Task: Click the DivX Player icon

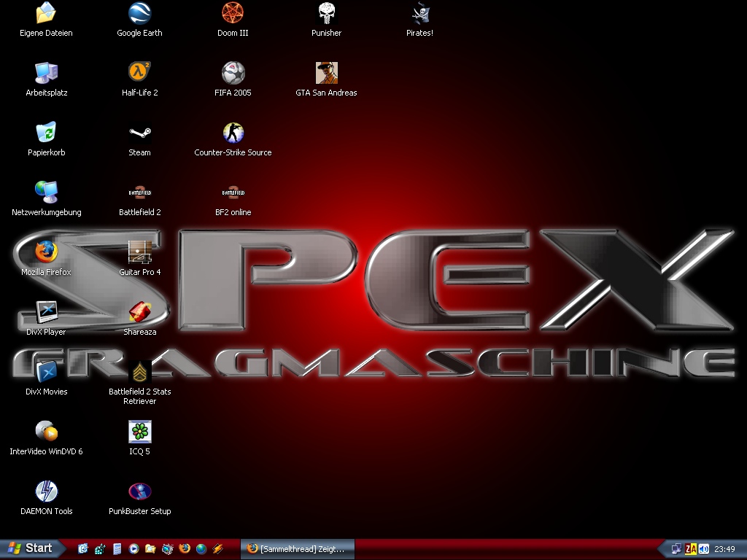Action: 46,312
